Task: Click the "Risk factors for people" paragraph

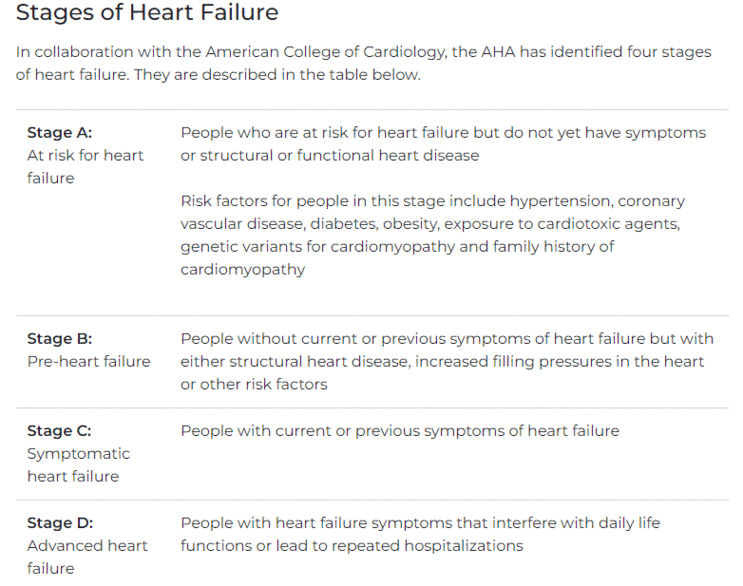Action: 432,235
